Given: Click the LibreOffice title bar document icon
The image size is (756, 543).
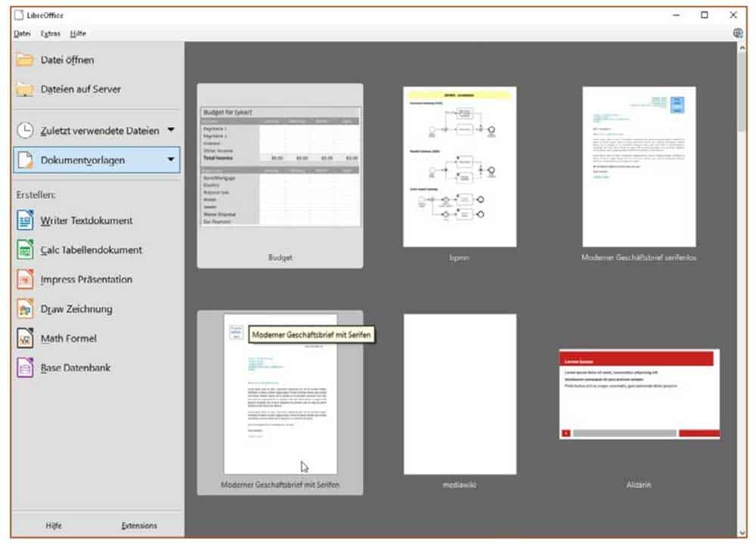Looking at the screenshot, I should coord(19,15).
